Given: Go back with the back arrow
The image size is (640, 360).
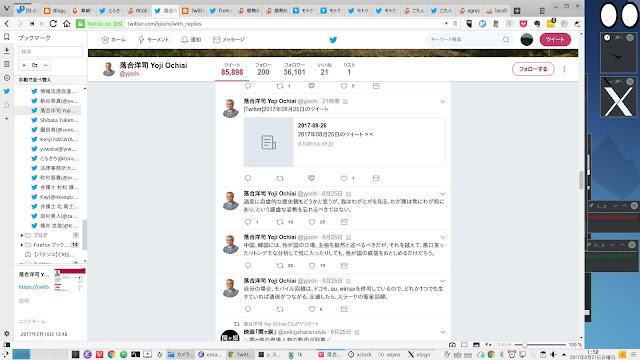Looking at the screenshot, I should (x=7, y=24).
